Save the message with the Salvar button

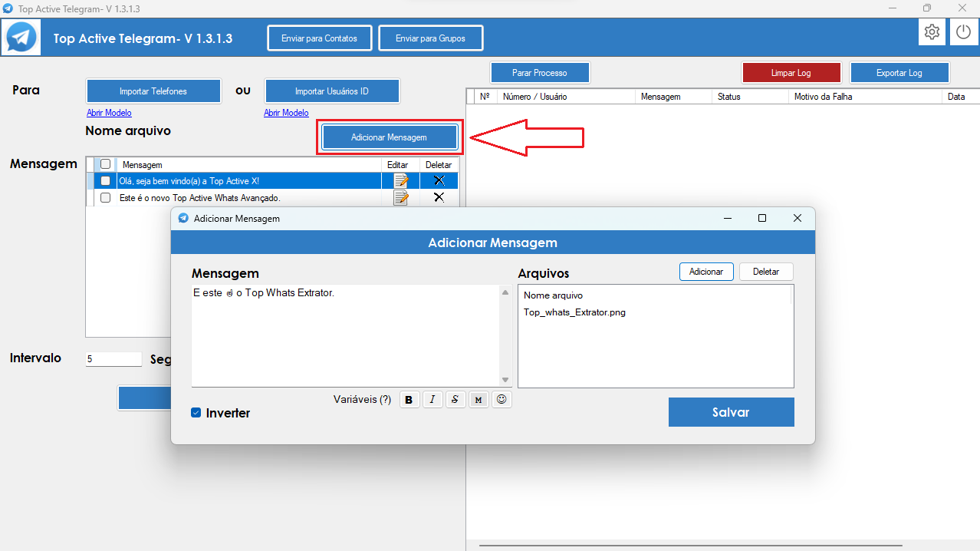point(731,412)
